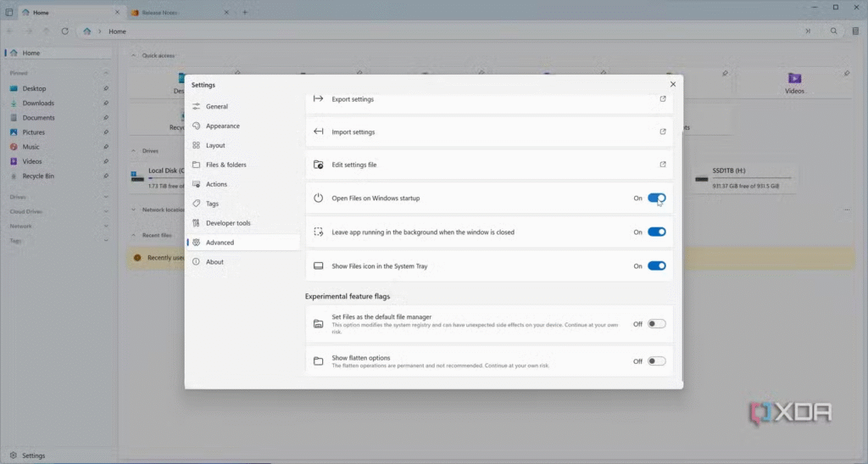The height and width of the screenshot is (464, 868).
Task: Toggle Show Files icon in System Tray
Action: click(657, 266)
